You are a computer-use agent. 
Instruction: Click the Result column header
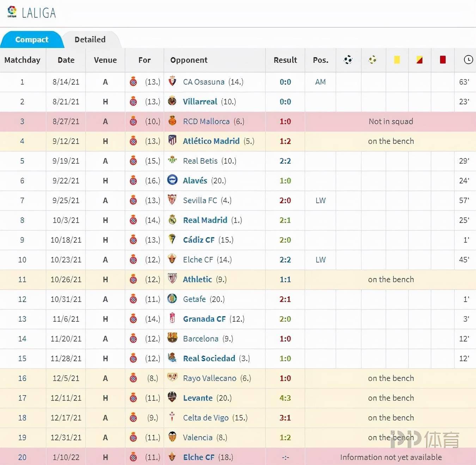click(285, 60)
